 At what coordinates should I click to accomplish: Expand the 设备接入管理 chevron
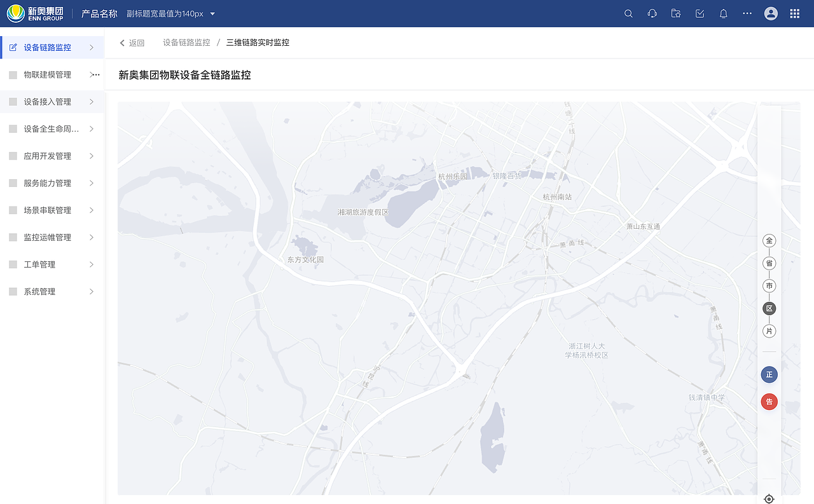[x=92, y=102]
